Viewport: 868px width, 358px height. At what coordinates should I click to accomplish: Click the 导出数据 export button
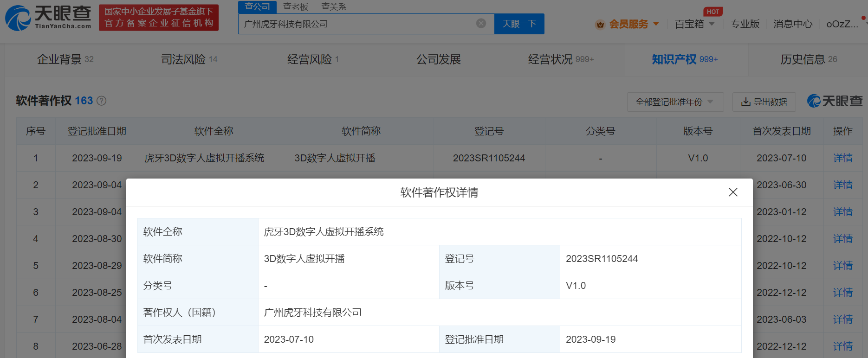tap(764, 102)
